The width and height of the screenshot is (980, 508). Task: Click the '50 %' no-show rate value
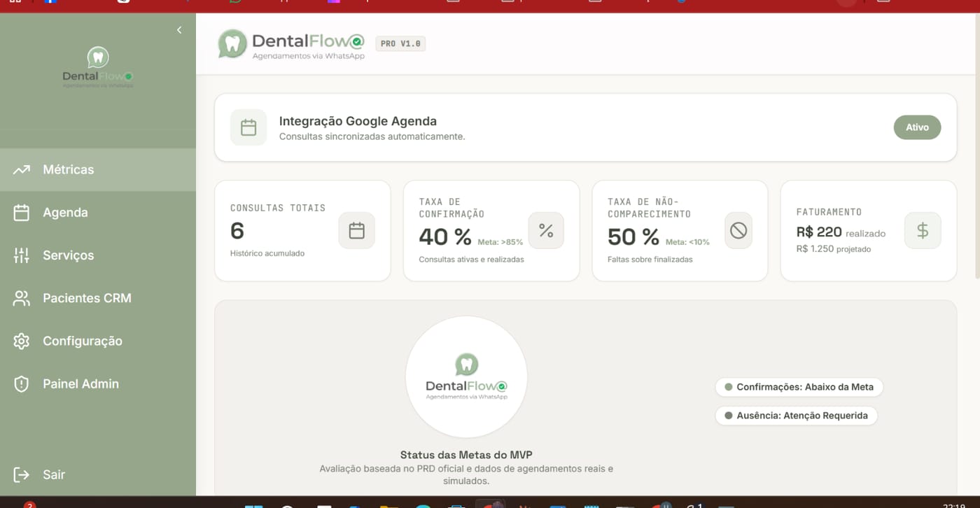coord(633,237)
